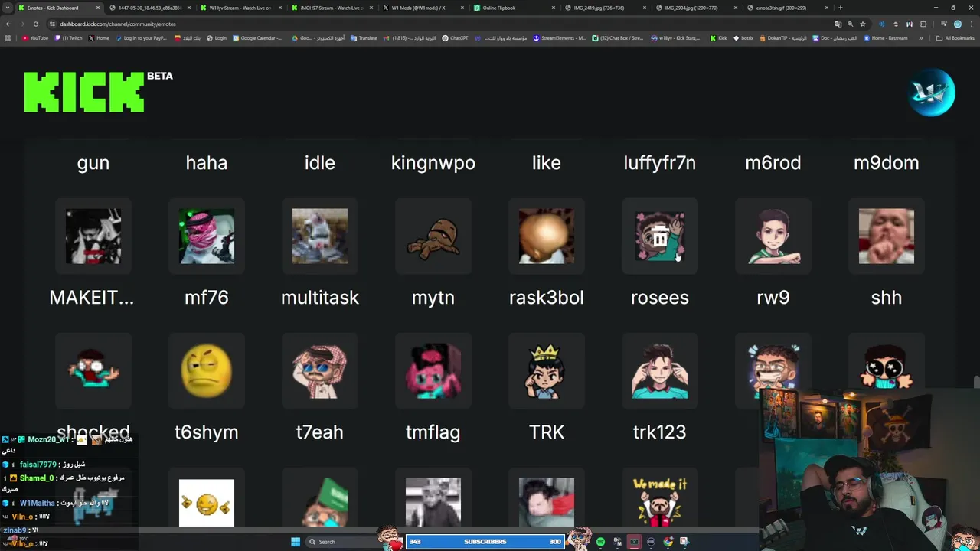Open Chrome from the taskbar

click(x=668, y=542)
